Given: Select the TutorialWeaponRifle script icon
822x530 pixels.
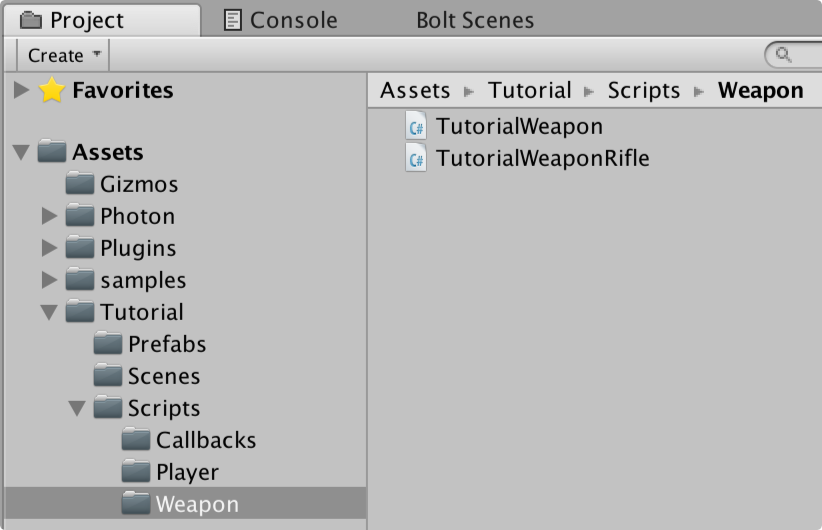Looking at the screenshot, I should 416,158.
